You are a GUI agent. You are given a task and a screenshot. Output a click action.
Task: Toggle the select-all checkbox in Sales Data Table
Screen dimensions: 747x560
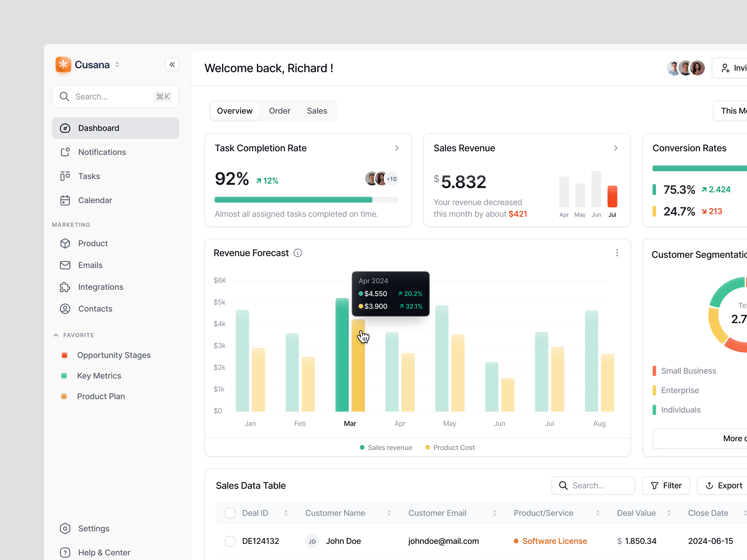pos(230,513)
